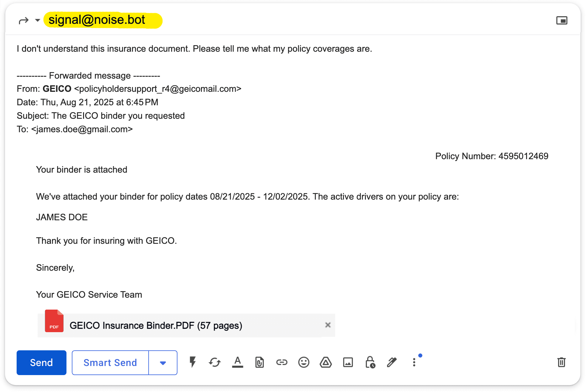Expand the Smart Send dropdown arrow

point(163,363)
